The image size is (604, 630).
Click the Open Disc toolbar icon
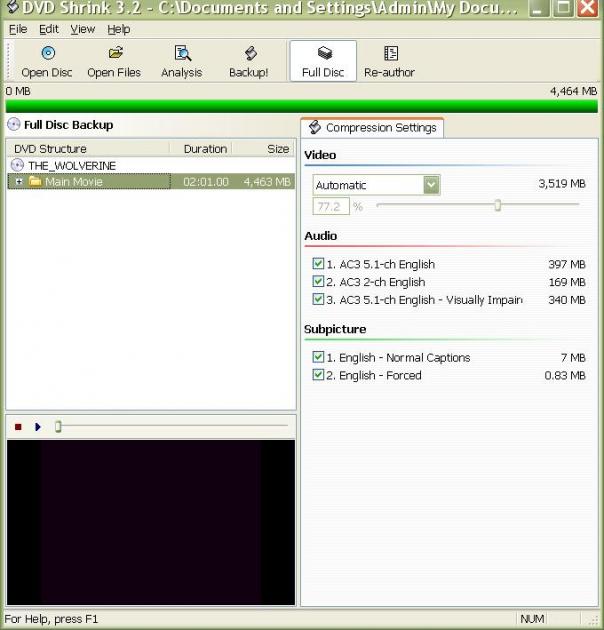click(x=48, y=53)
